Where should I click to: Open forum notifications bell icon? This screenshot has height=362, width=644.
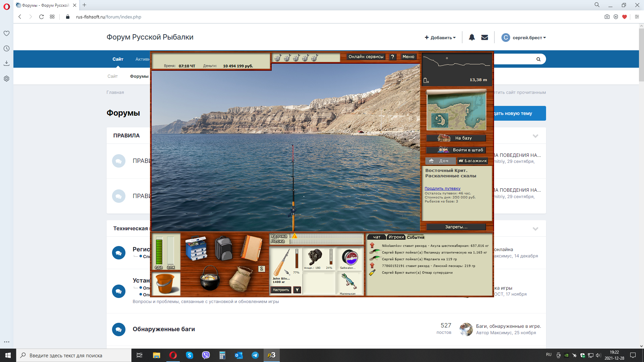[472, 37]
